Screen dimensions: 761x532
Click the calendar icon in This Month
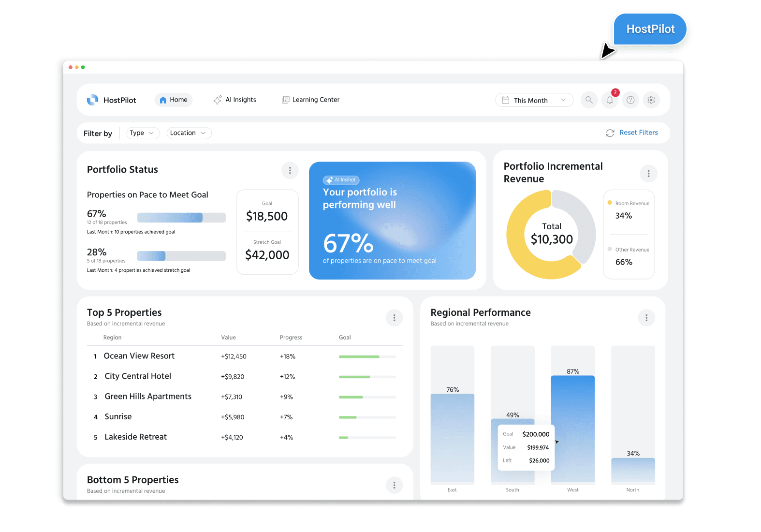[x=506, y=100]
